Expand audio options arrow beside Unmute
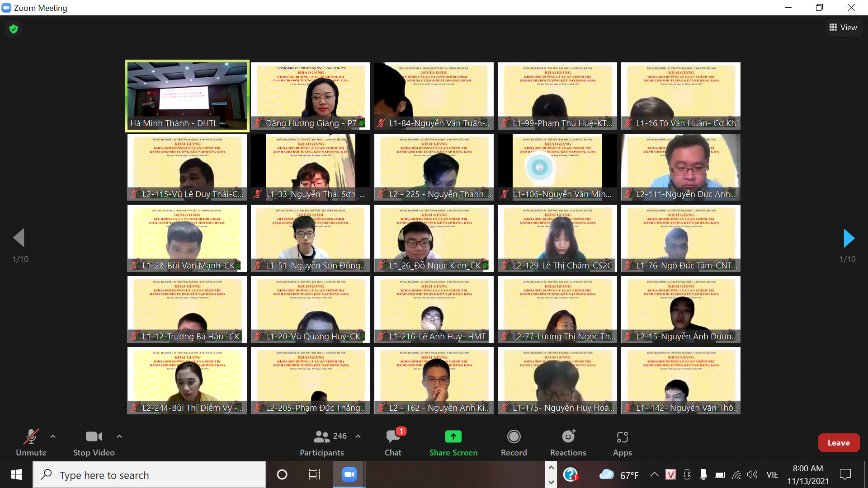868x488 pixels. (53, 436)
